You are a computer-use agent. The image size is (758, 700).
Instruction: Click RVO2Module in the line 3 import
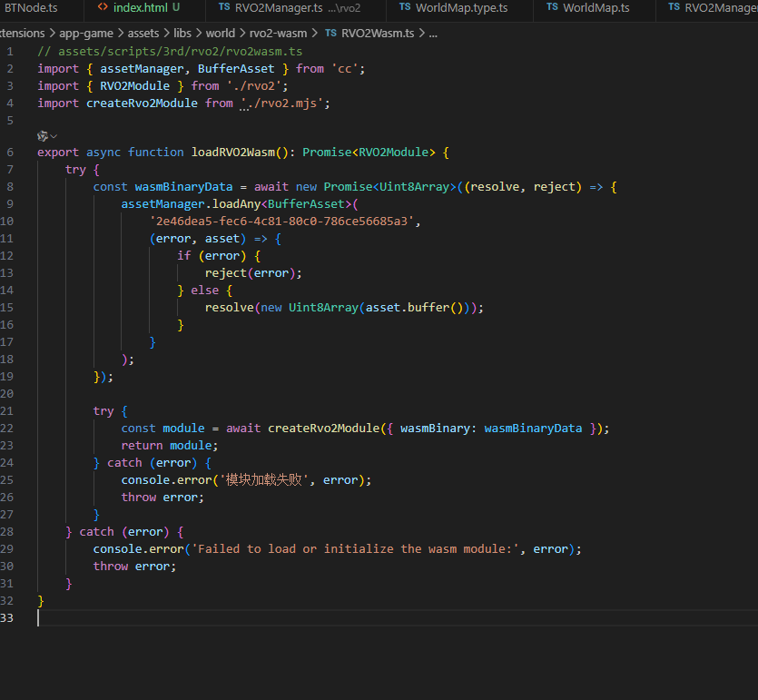135,86
